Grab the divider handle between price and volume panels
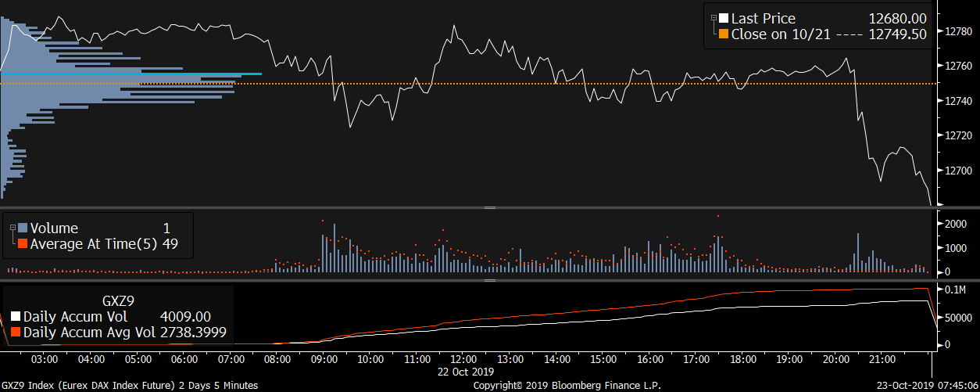Screen dimensions: 980x392 490,207
